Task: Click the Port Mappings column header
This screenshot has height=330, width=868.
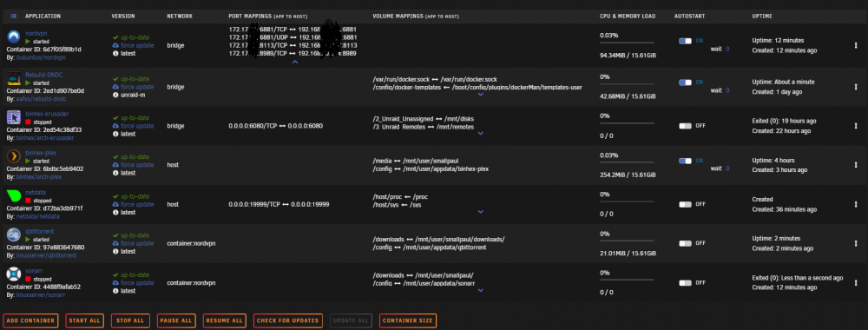Action: [x=268, y=16]
